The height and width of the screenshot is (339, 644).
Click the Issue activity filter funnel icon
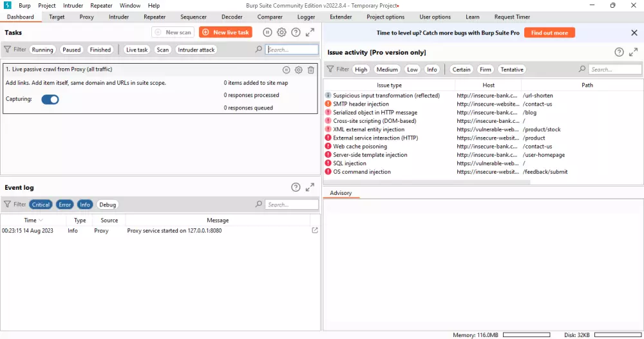point(330,69)
